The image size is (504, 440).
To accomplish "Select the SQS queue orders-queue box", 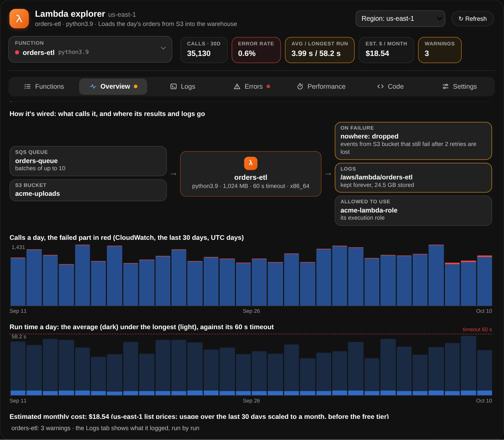I will [x=88, y=161].
